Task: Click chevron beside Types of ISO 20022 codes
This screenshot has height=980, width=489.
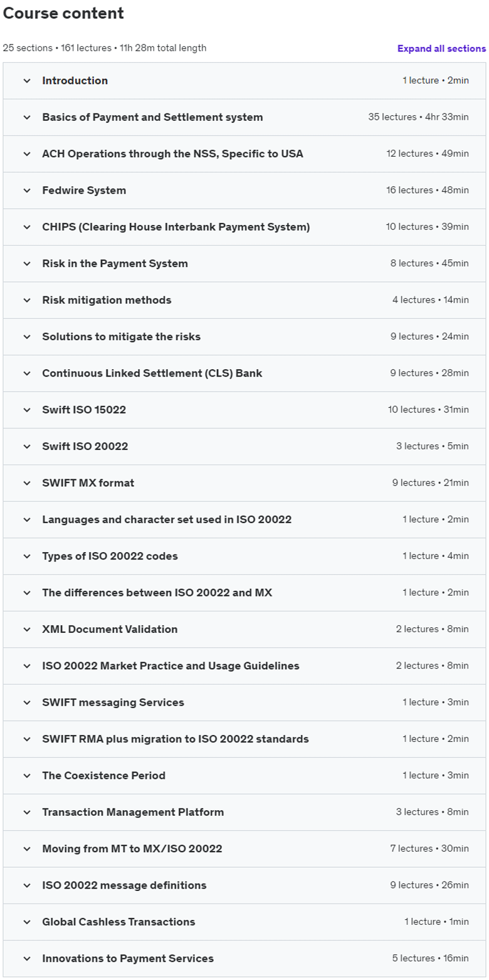Action: click(x=27, y=556)
